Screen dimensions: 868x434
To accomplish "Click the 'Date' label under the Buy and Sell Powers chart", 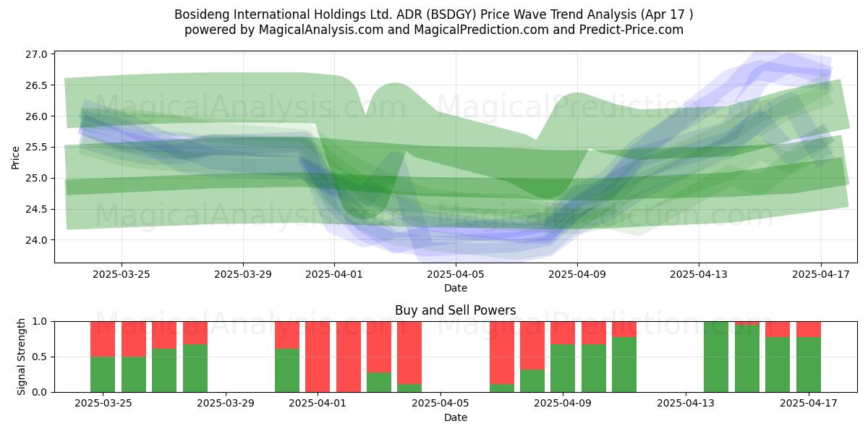I will (456, 417).
